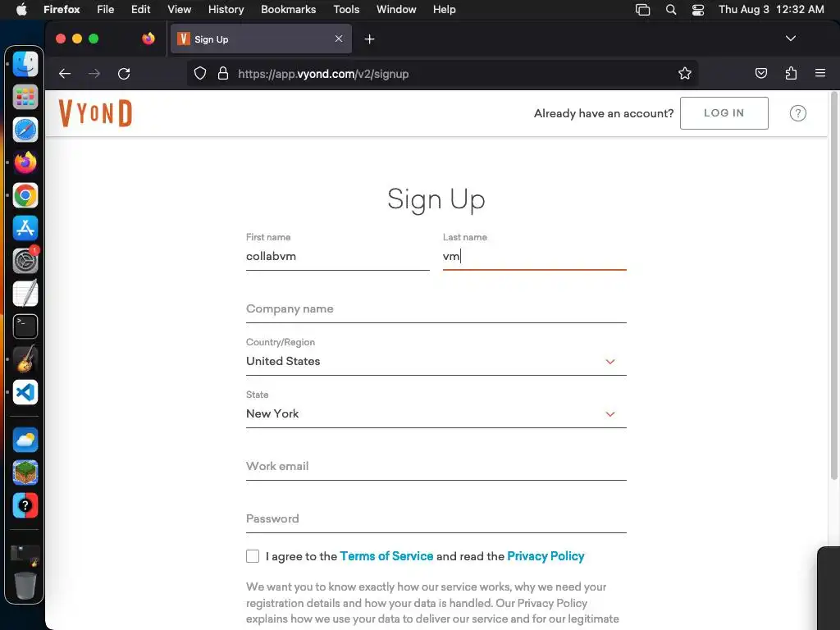
Task: Open the Firefox extensions puzzle icon
Action: [791, 74]
